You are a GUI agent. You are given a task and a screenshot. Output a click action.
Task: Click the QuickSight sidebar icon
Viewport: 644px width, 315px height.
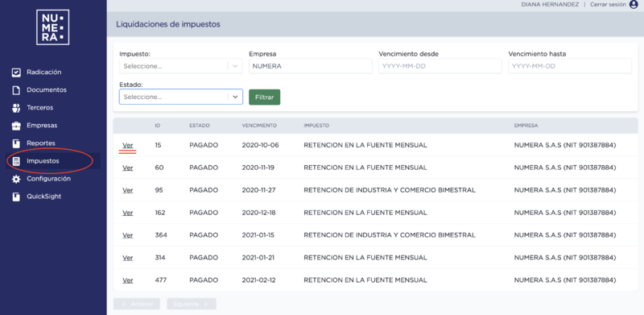click(x=16, y=197)
